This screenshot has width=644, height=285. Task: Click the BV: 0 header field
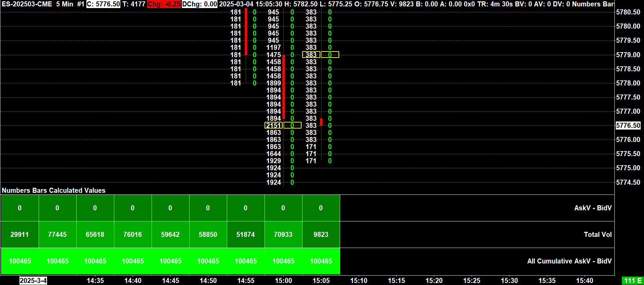(524, 4)
